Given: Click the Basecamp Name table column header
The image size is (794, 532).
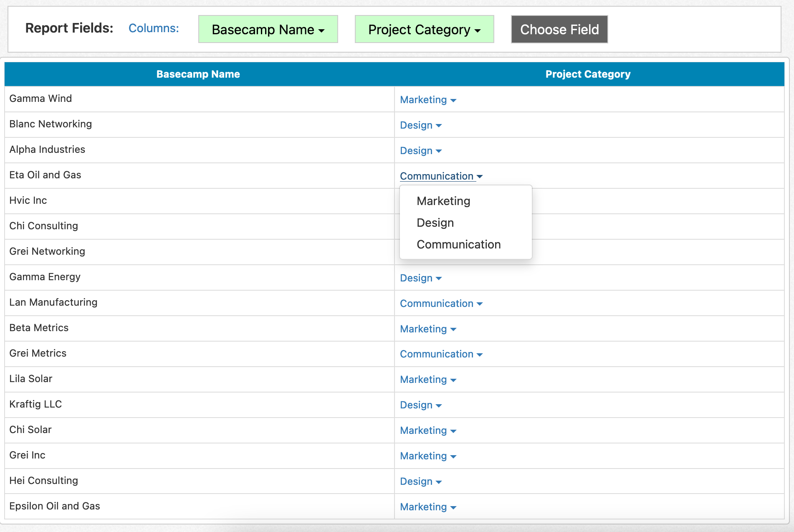Looking at the screenshot, I should 198,74.
